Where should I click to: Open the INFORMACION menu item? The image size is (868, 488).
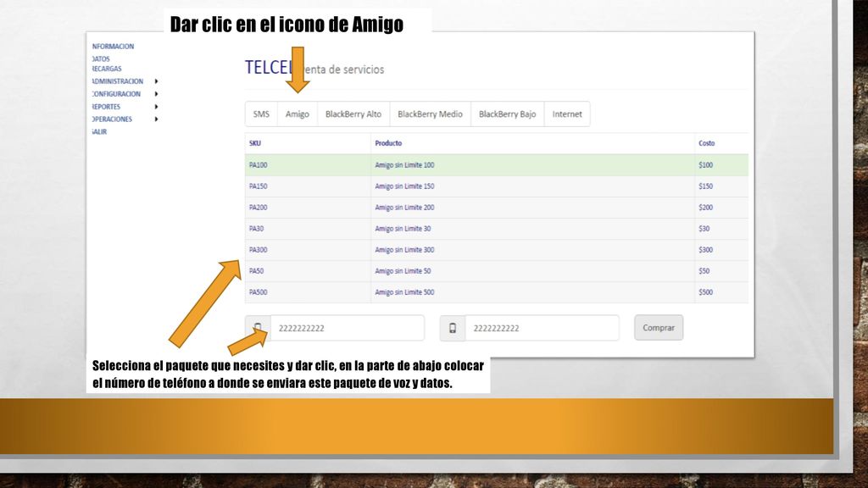click(113, 47)
